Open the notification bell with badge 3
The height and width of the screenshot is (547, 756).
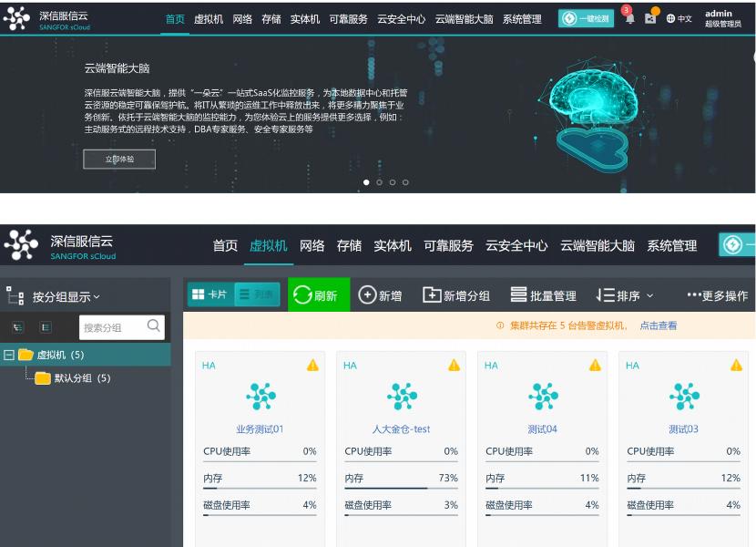tap(629, 19)
